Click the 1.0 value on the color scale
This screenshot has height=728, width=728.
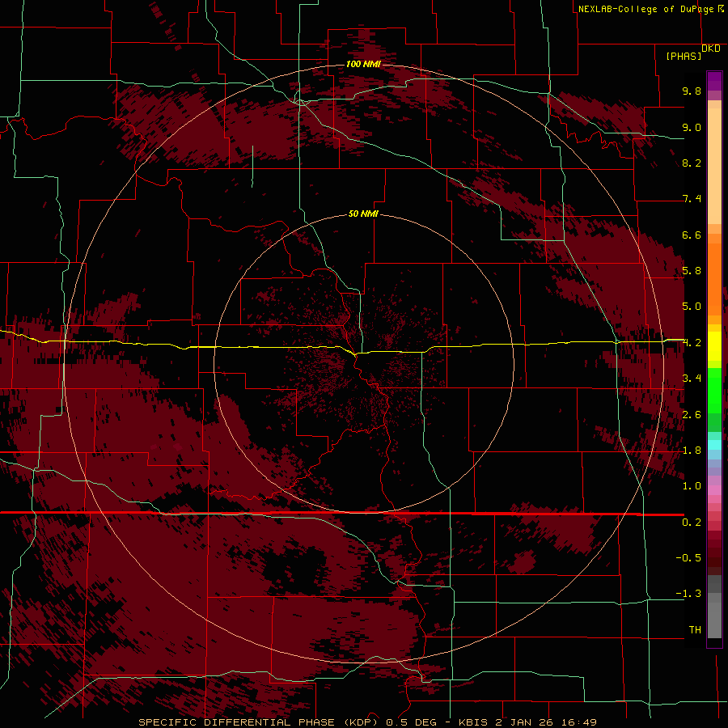(x=692, y=486)
